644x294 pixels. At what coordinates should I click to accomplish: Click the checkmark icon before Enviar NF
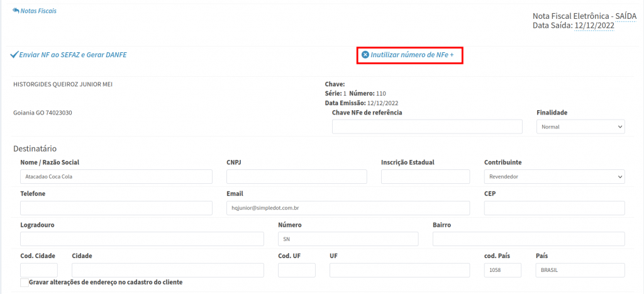(14, 55)
